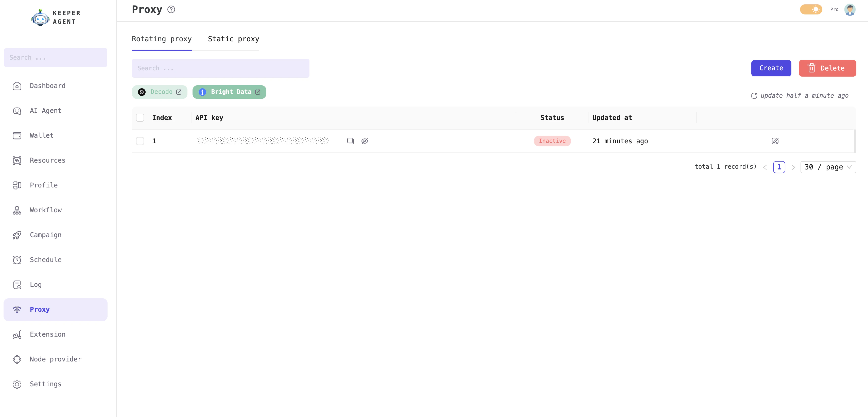Select the AI Agent sidebar item
The image size is (868, 417).
click(x=45, y=111)
